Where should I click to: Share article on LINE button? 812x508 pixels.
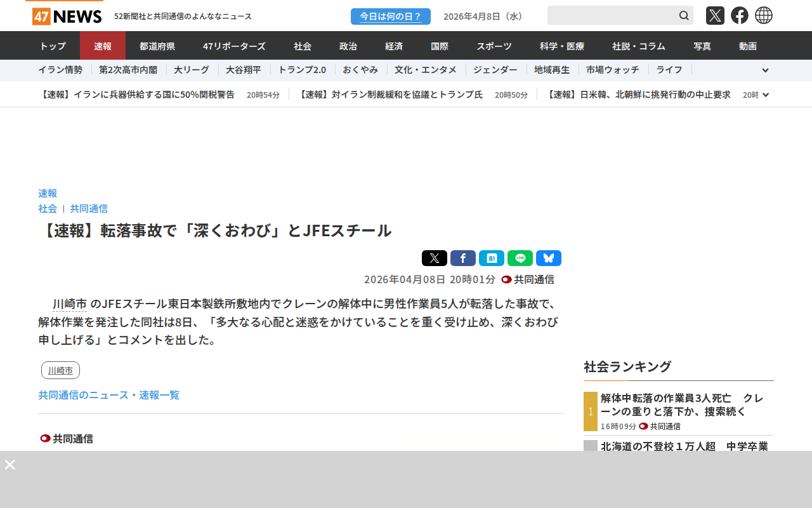(520, 258)
